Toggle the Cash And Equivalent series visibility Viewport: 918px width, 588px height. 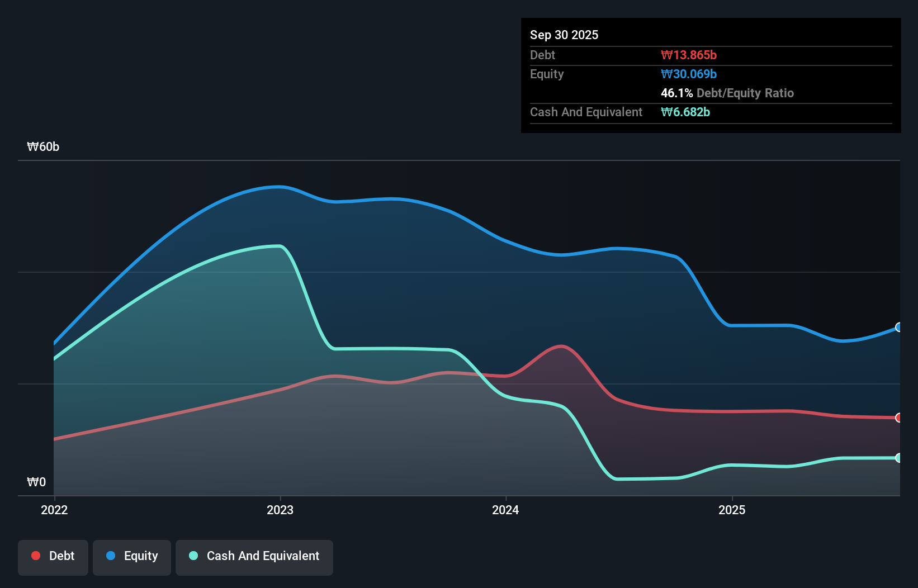[x=254, y=556]
